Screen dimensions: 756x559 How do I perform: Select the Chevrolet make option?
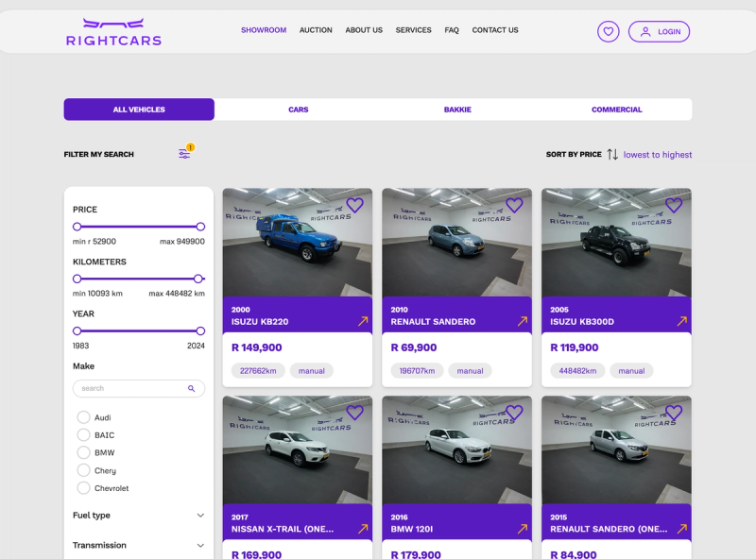[x=83, y=487]
